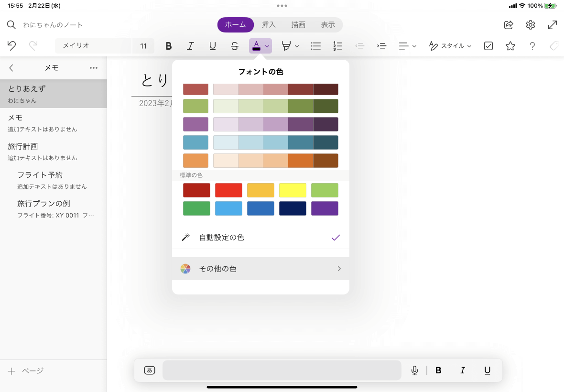Switch keyboard input mode with あ icon

[150, 370]
